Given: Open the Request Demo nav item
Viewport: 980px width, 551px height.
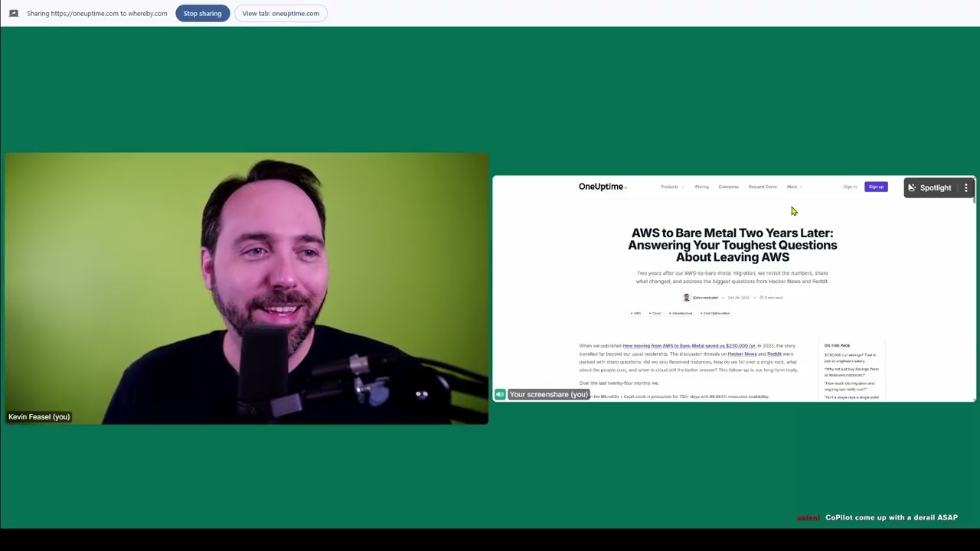Looking at the screenshot, I should pyautogui.click(x=763, y=187).
